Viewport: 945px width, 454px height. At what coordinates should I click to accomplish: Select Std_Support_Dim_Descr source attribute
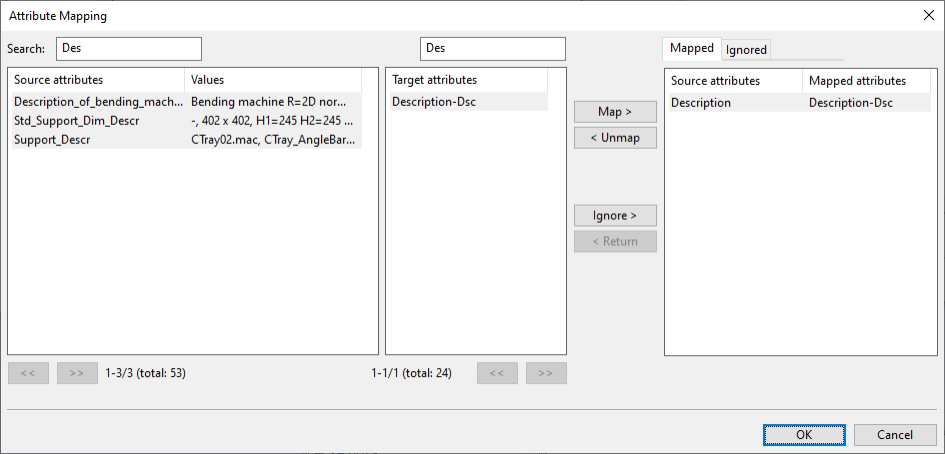76,121
